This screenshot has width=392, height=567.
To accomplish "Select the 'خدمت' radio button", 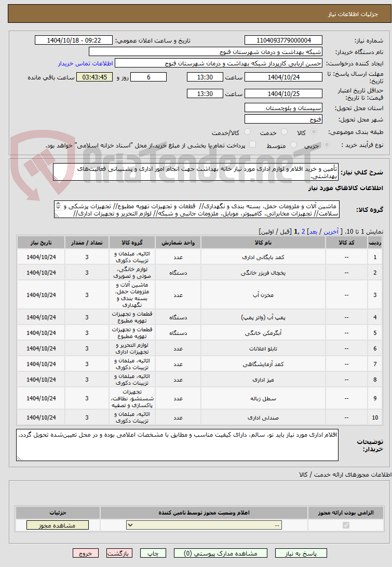I will pyautogui.click(x=284, y=132).
